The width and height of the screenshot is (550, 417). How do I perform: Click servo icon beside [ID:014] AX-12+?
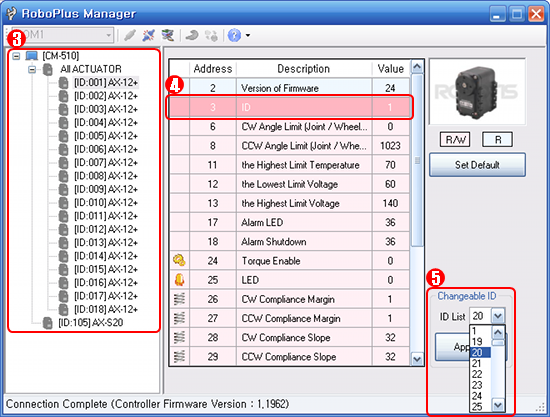(63, 256)
